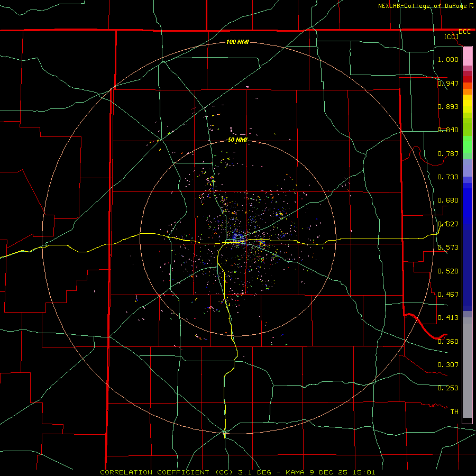Click the 0.360 legend value
The width and height of the screenshot is (476, 476).
pos(448,342)
